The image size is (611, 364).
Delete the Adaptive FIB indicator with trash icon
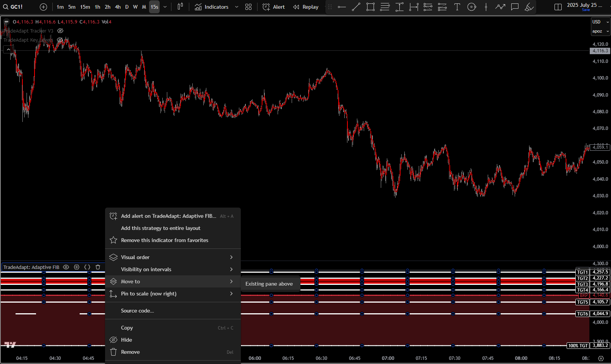click(x=98, y=267)
